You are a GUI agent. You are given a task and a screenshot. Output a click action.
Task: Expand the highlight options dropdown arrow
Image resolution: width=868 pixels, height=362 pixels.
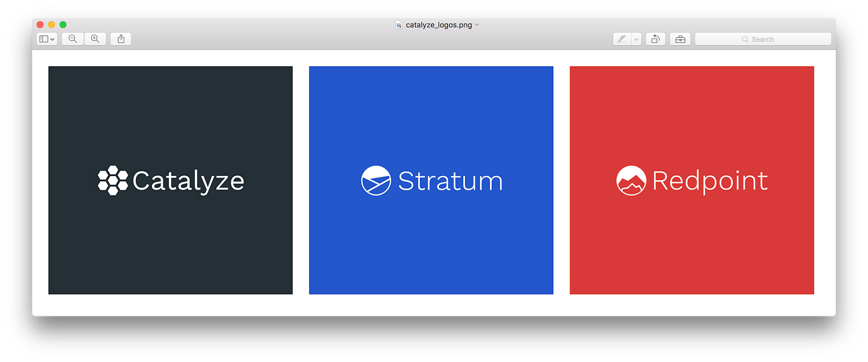coord(636,39)
